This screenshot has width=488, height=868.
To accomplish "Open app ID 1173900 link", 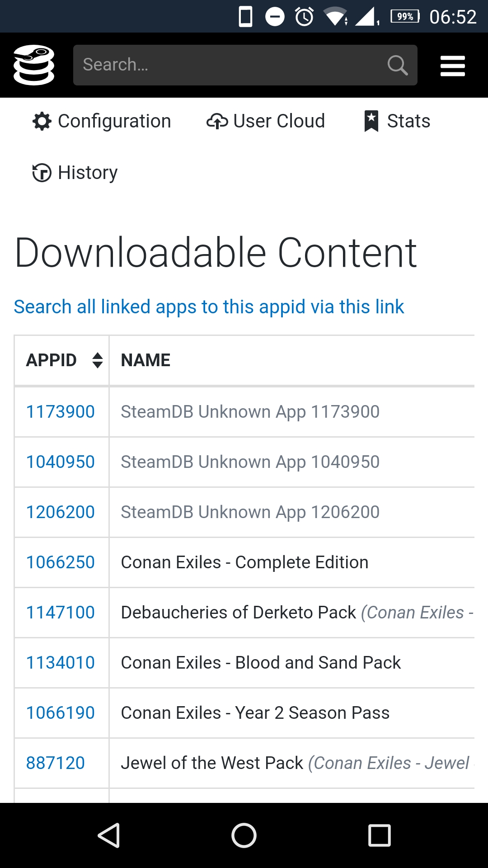I will click(x=61, y=412).
